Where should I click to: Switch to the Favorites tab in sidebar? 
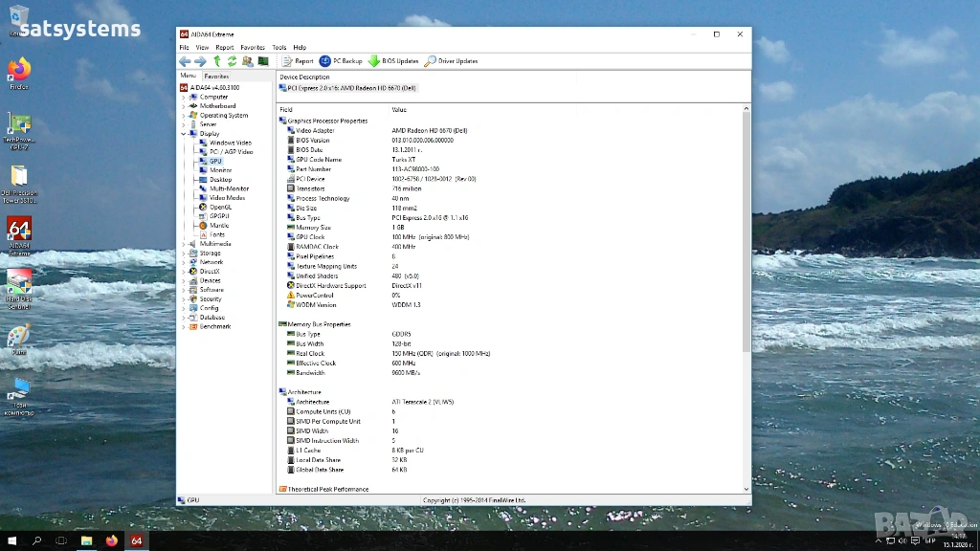216,77
